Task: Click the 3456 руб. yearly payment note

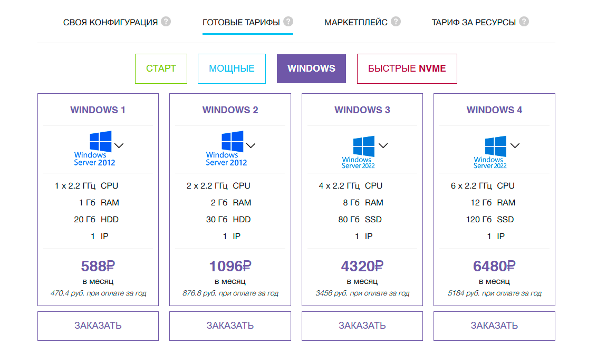Action: click(362, 293)
